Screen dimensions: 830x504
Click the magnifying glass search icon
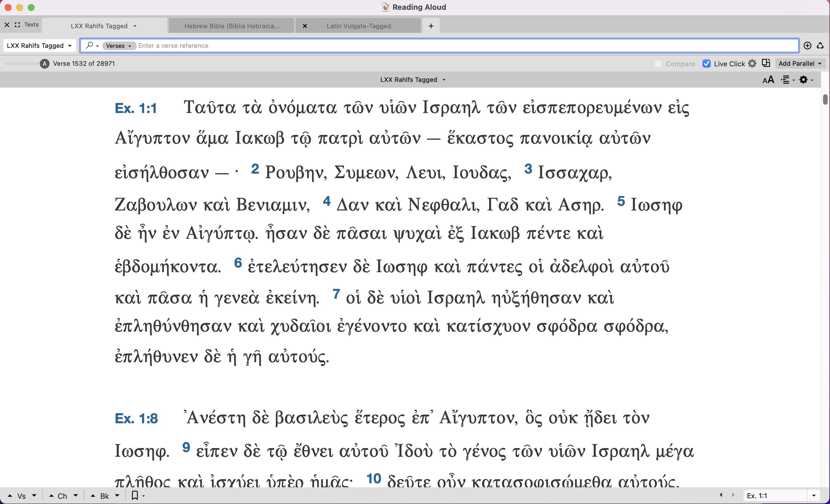[x=89, y=45]
